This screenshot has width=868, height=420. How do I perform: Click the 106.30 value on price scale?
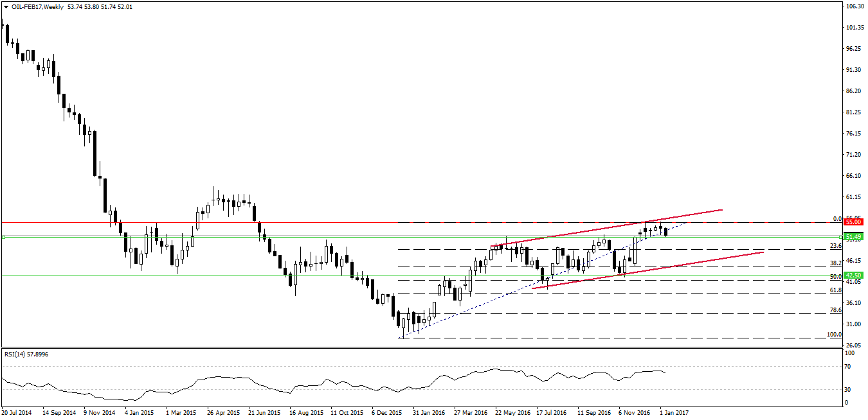(855, 6)
